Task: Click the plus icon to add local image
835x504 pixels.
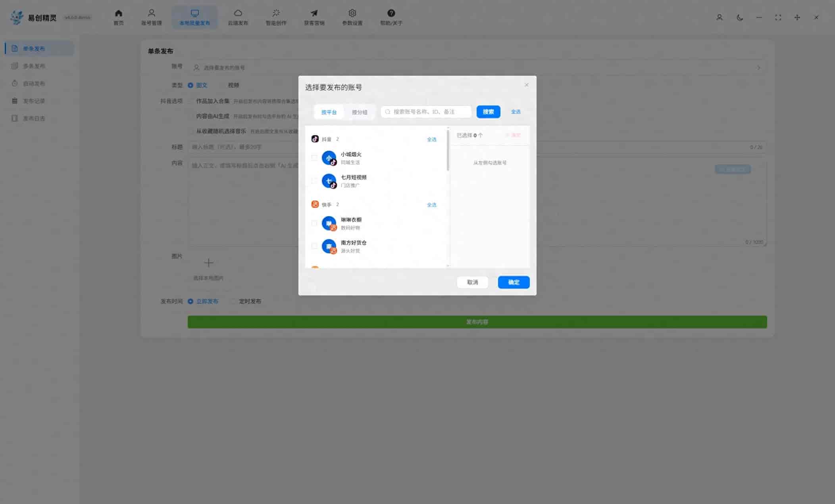Action: point(208,263)
